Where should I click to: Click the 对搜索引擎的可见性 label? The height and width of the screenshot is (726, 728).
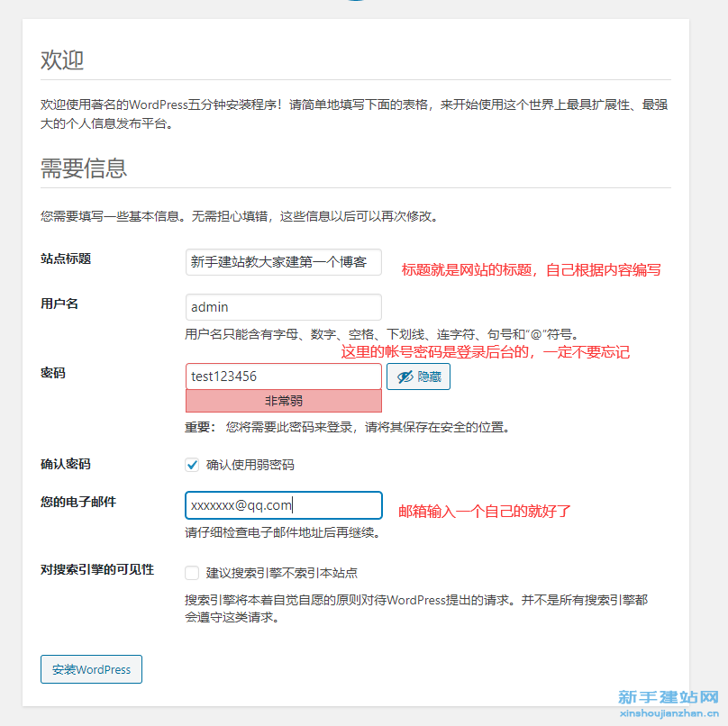[97, 569]
